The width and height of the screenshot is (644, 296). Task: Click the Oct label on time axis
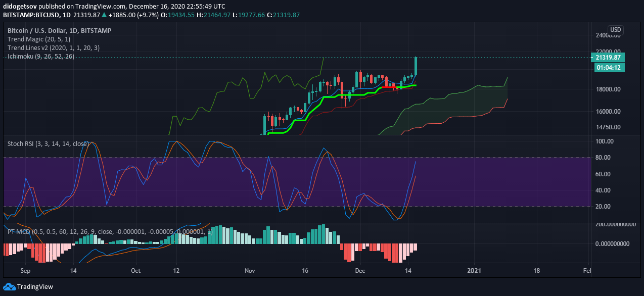pyautogui.click(x=135, y=270)
